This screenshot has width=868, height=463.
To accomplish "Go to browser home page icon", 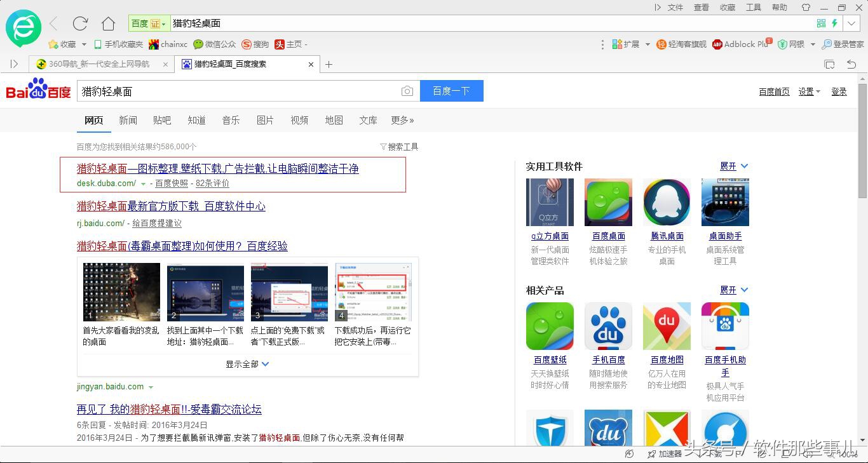I will [x=108, y=23].
